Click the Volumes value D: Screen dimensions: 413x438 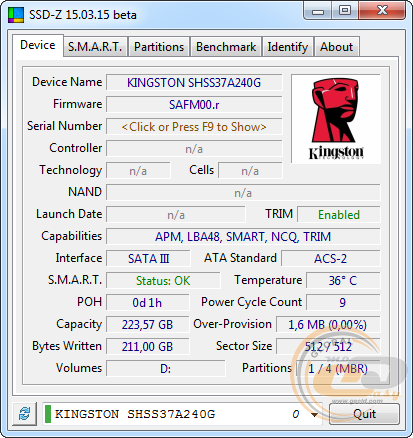click(x=166, y=369)
